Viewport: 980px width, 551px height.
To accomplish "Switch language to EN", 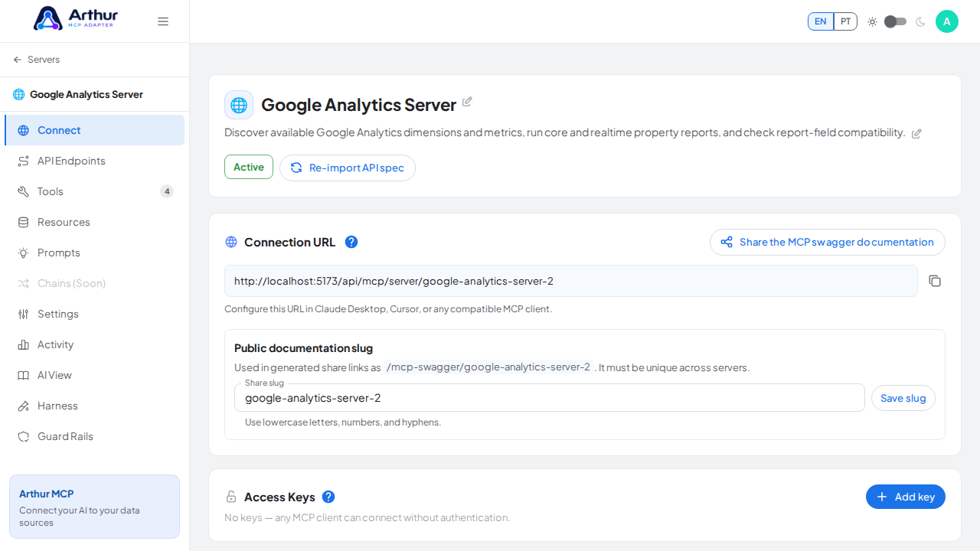I will [x=821, y=21].
